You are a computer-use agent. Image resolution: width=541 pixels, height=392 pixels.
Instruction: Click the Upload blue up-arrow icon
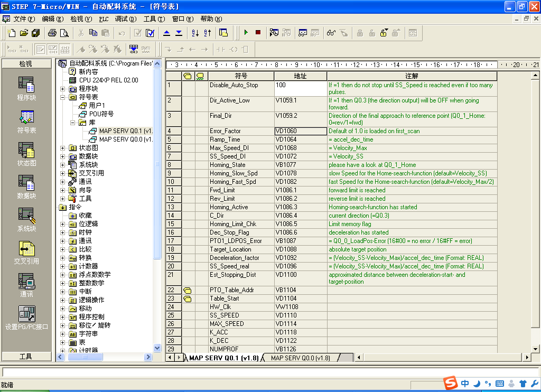pyautogui.click(x=166, y=33)
